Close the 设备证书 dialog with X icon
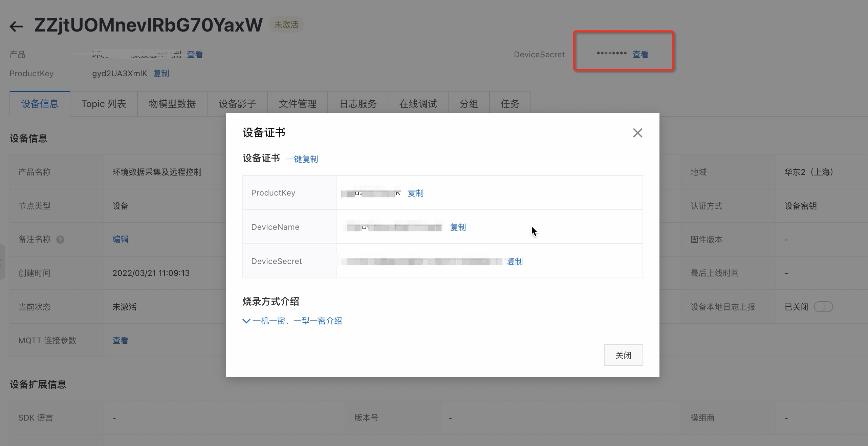Image resolution: width=868 pixels, height=446 pixels. [637, 133]
